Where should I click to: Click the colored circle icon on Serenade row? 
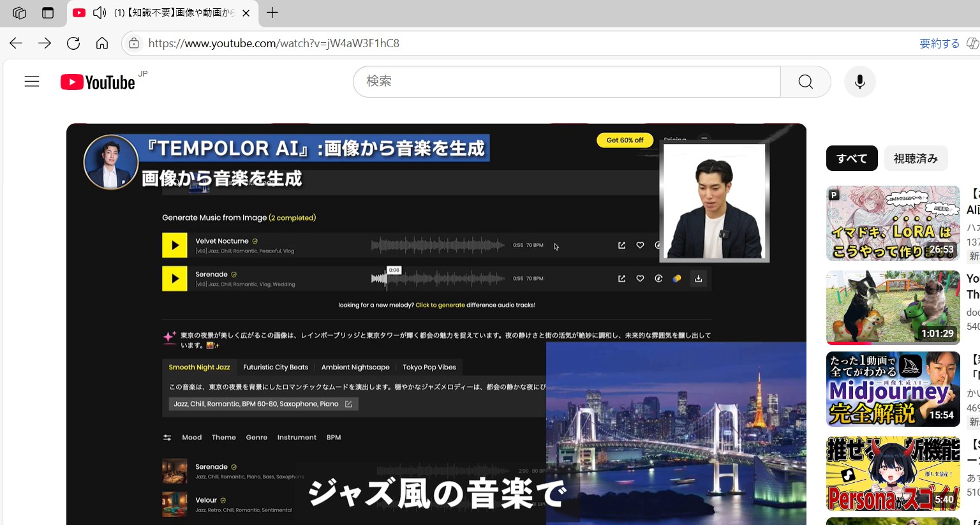677,278
